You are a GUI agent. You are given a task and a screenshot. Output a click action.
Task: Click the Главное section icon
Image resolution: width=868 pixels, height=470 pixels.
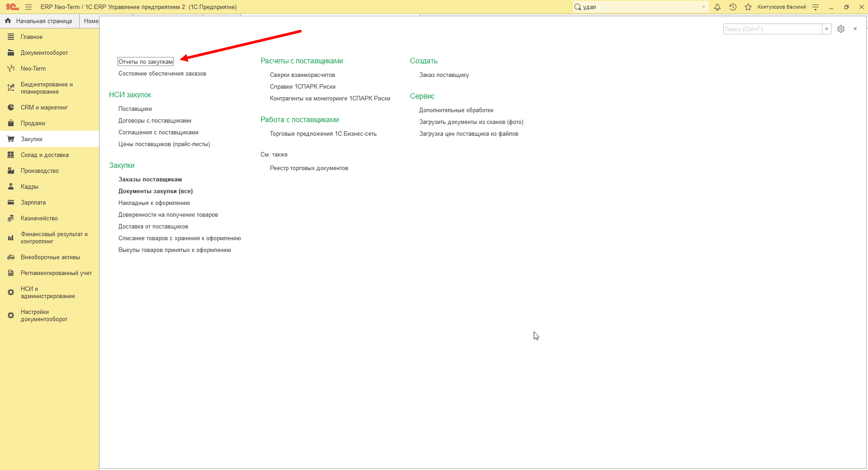click(x=11, y=37)
